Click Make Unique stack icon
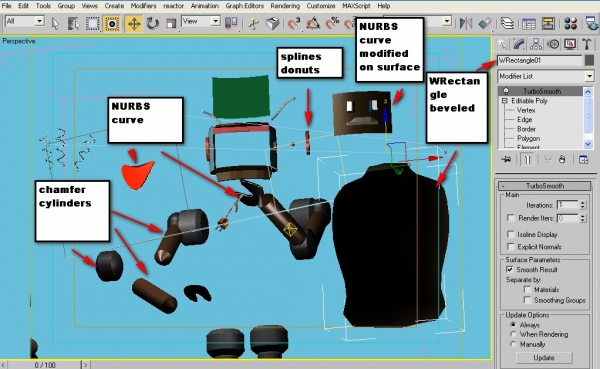 coord(548,159)
